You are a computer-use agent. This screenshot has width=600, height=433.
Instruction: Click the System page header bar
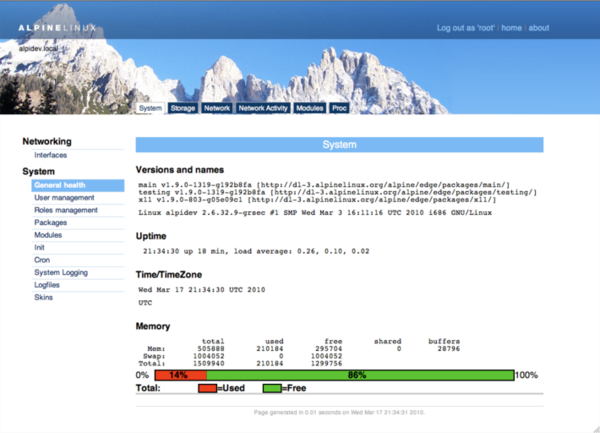click(339, 145)
